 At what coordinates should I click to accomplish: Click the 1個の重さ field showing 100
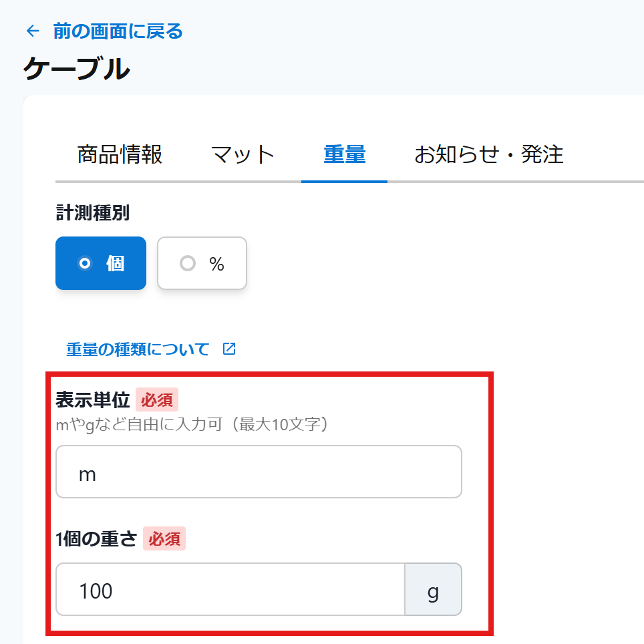coord(230,589)
